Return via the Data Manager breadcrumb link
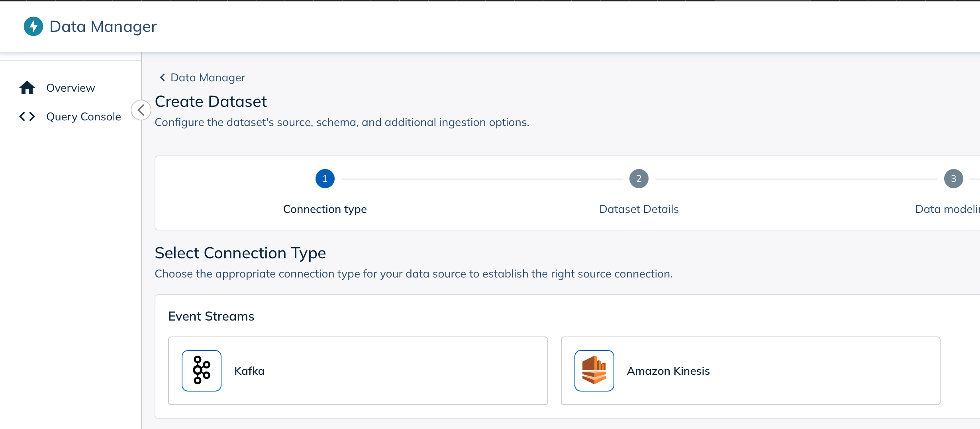The height and width of the screenshot is (429, 980). 208,77
